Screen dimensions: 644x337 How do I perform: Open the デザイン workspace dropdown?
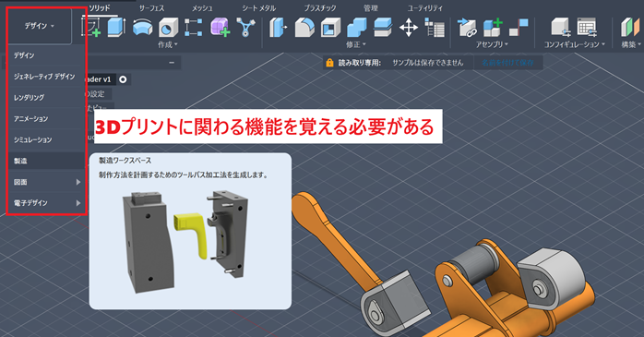(x=40, y=26)
